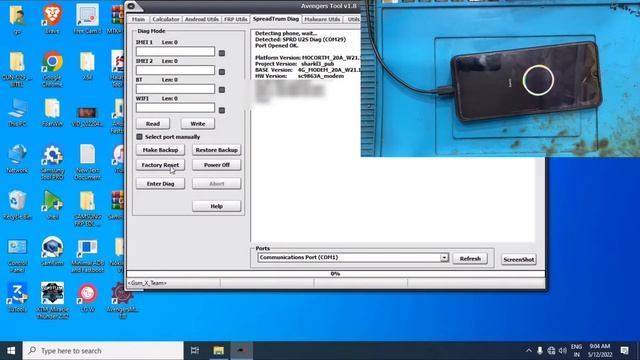
Task: Tick the BT checkbox
Action: [x=222, y=90]
